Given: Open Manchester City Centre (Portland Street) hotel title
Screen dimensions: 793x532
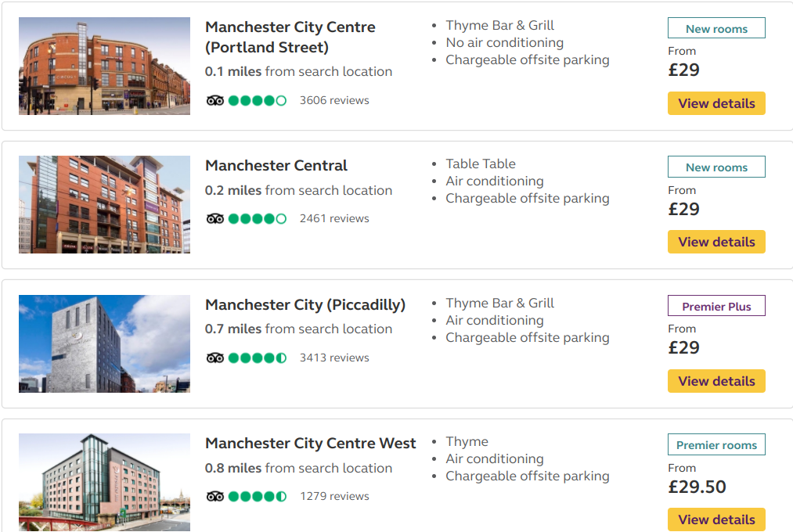Looking at the screenshot, I should tap(290, 37).
